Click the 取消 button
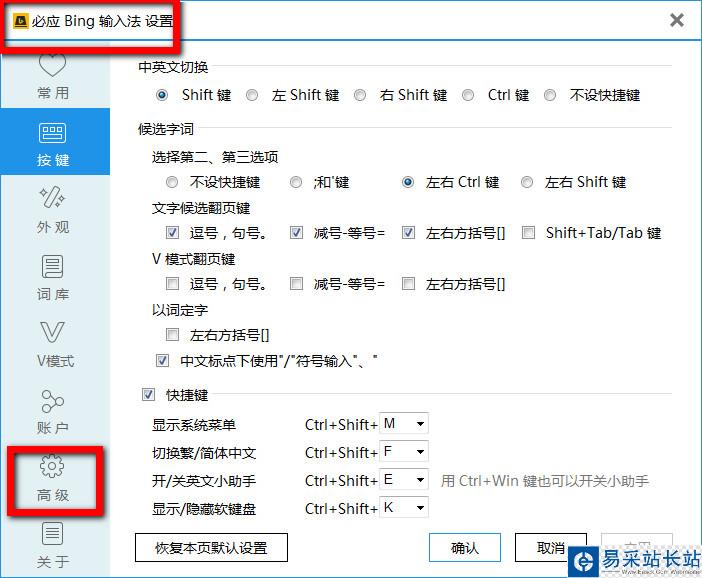Viewport: 702px width, 578px height. 551,548
